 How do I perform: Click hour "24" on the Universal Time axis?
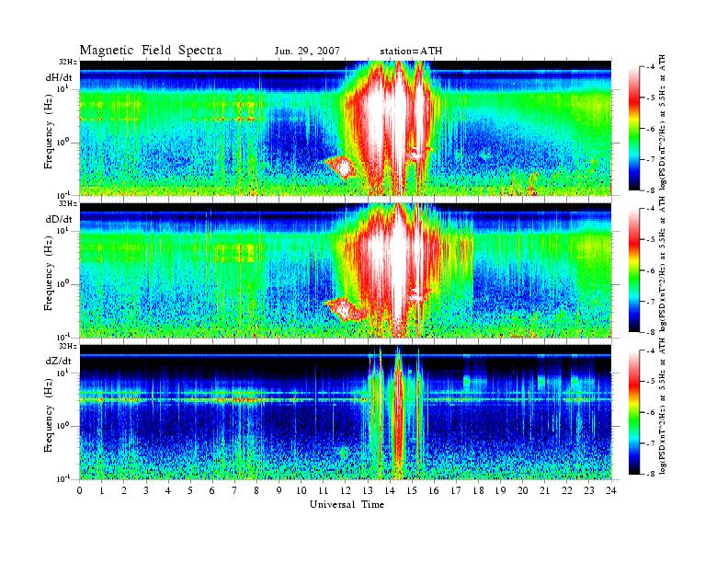click(x=611, y=491)
